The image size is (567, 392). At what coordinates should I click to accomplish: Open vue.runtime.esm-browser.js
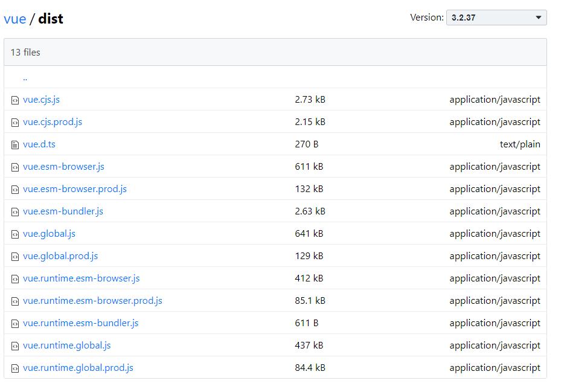[82, 278]
